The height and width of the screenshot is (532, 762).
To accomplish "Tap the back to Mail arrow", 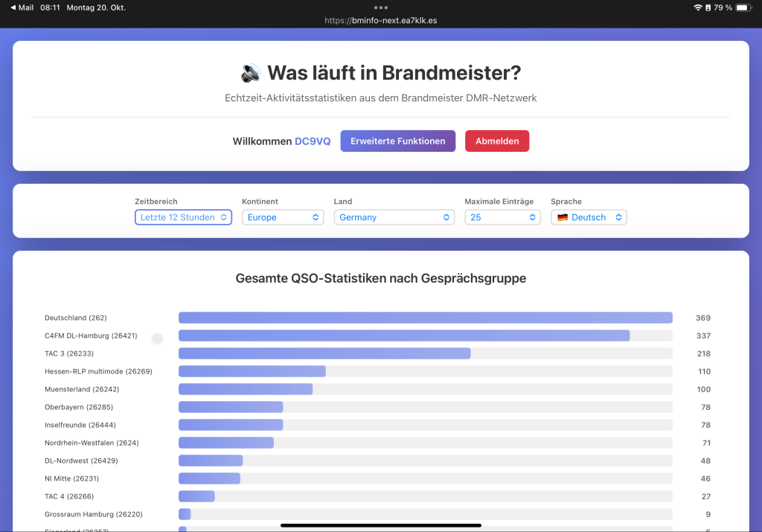I will click(x=13, y=7).
